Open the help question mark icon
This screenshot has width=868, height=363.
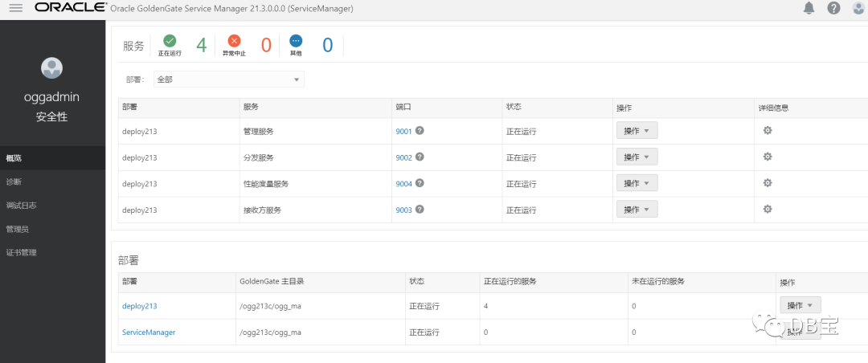coord(833,8)
